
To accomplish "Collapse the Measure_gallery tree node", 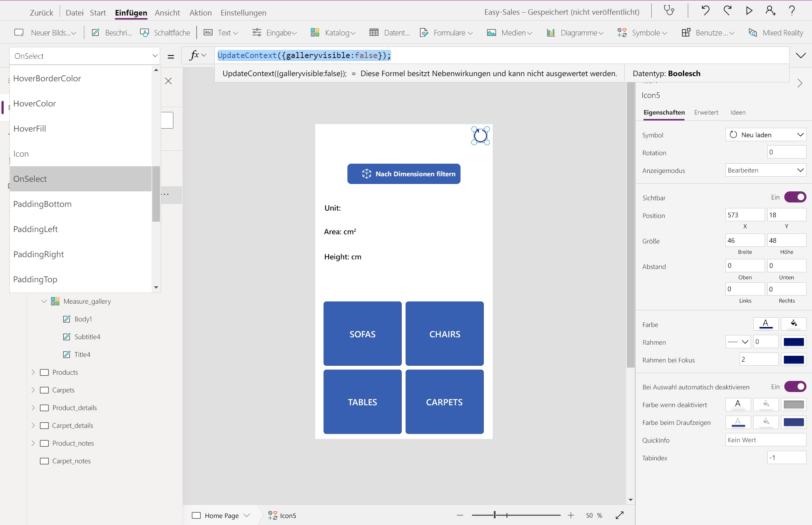I will tap(44, 301).
